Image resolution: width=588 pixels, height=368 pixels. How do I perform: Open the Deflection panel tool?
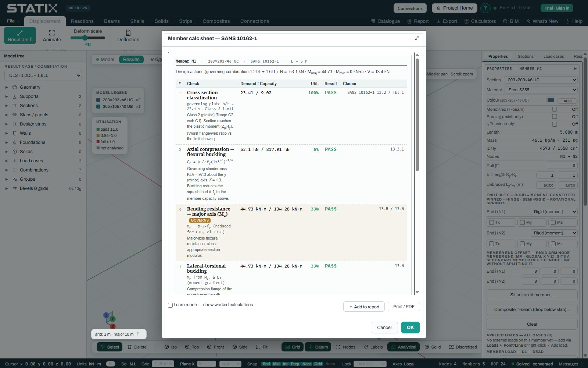[128, 35]
